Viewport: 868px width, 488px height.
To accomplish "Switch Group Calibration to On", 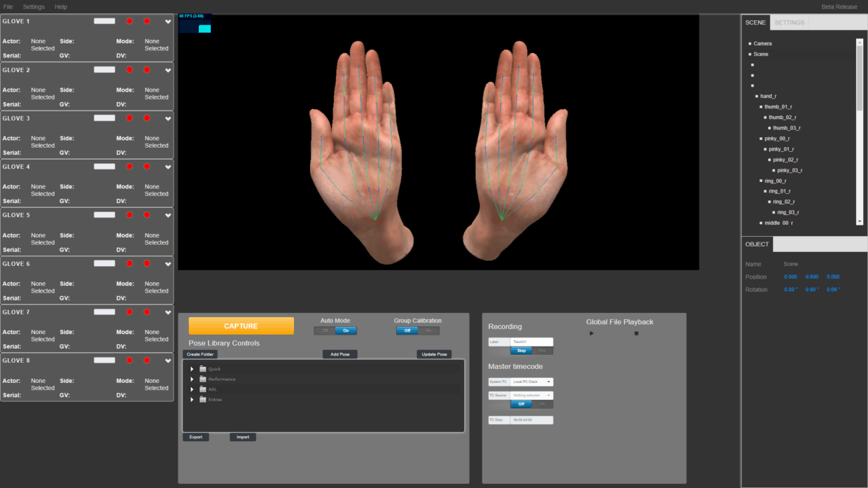I will tap(428, 330).
